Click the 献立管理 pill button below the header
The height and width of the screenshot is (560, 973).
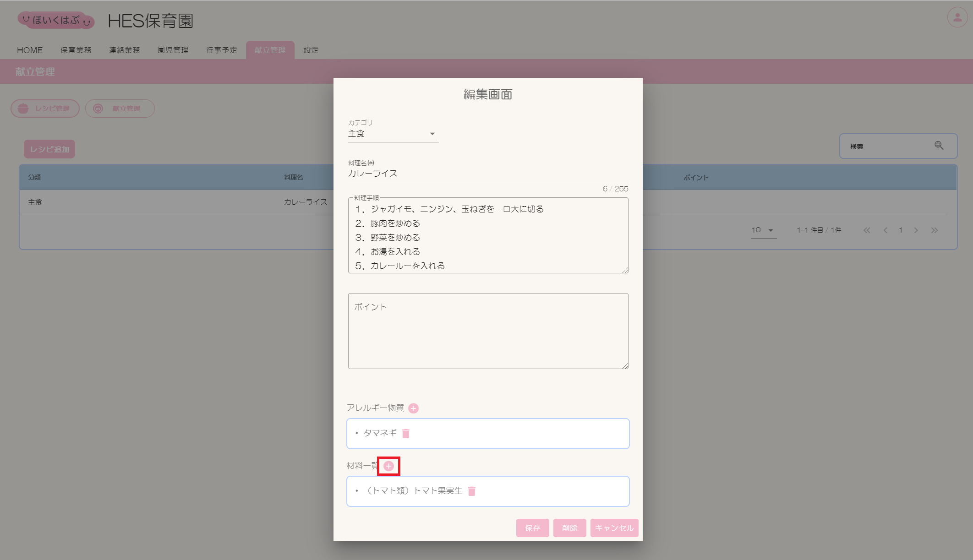(x=120, y=109)
